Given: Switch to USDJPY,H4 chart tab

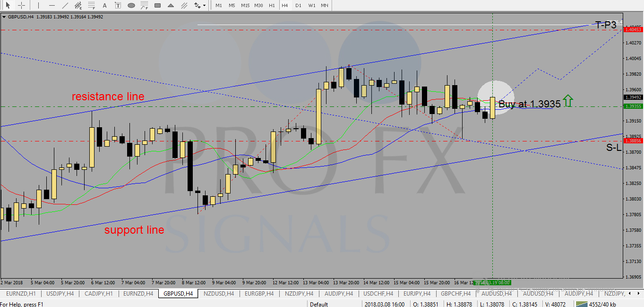Looking at the screenshot, I should [x=60, y=294].
